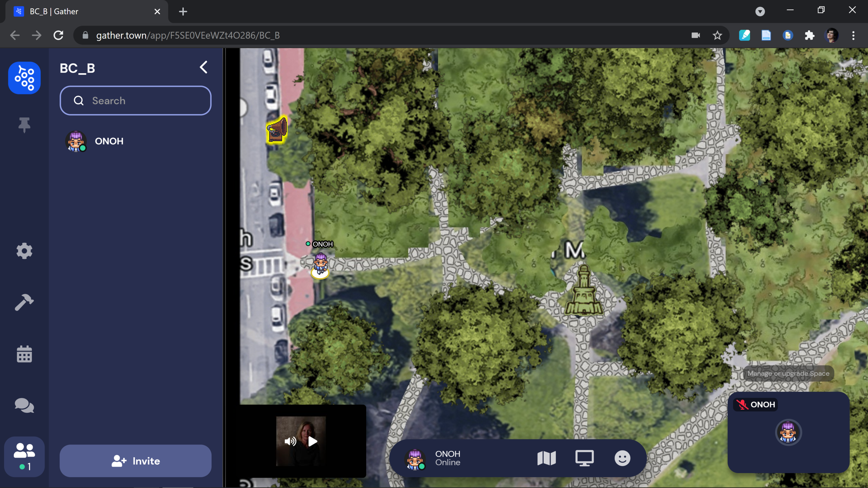Open the Minimap icon in bottom bar

[x=546, y=458]
